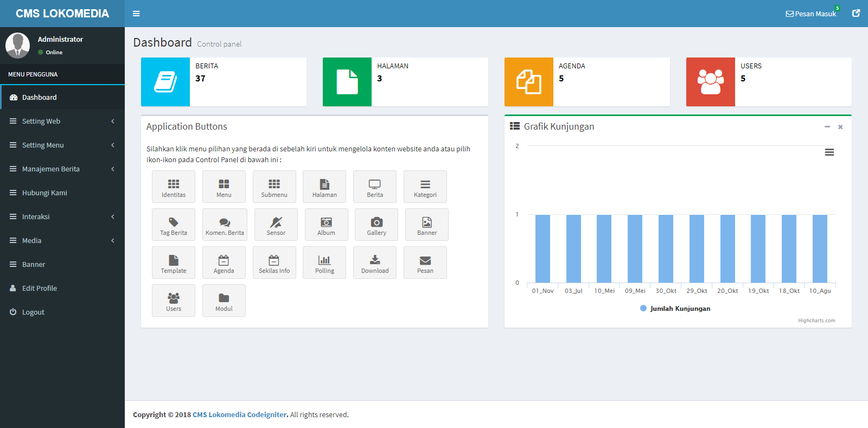Click the external link icon in header
Viewport: 868px width, 428px height.
click(x=856, y=14)
